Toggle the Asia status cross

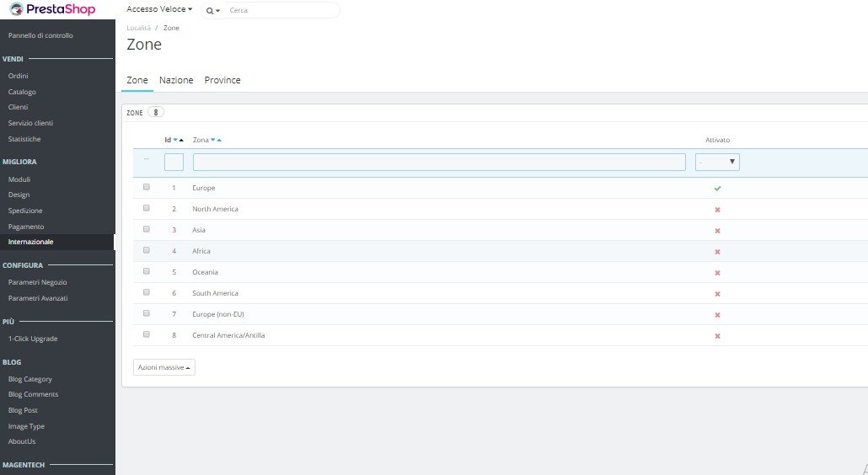pyautogui.click(x=717, y=231)
